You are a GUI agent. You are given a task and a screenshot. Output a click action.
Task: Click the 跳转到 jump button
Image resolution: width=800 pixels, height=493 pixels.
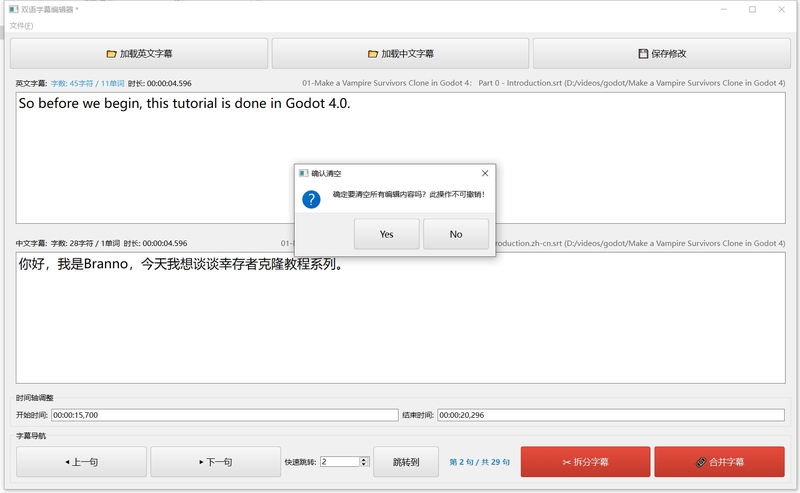[x=406, y=462]
